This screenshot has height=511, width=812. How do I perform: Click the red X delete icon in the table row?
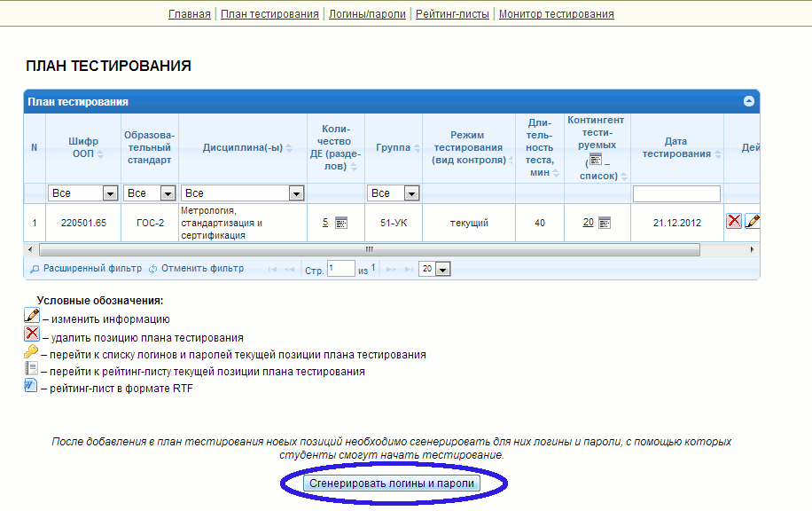[734, 222]
